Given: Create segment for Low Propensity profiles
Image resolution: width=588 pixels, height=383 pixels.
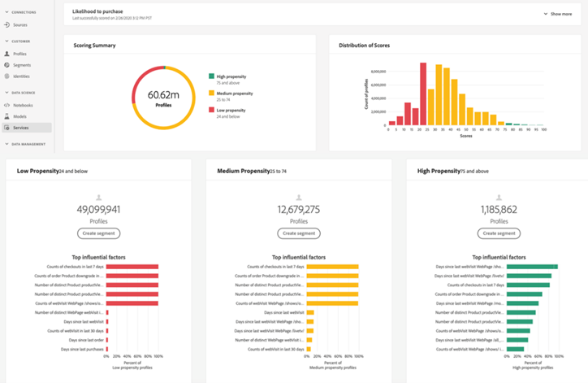Looking at the screenshot, I should point(99,233).
